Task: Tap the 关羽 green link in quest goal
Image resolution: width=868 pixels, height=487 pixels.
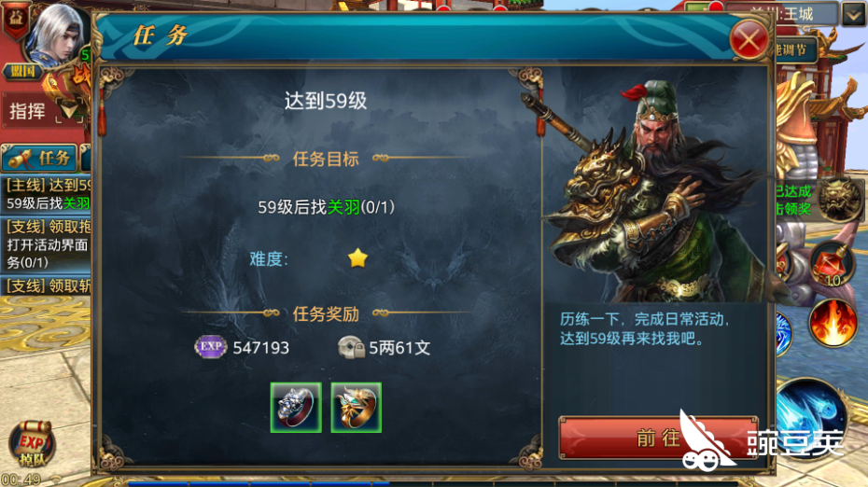Action: (x=343, y=207)
